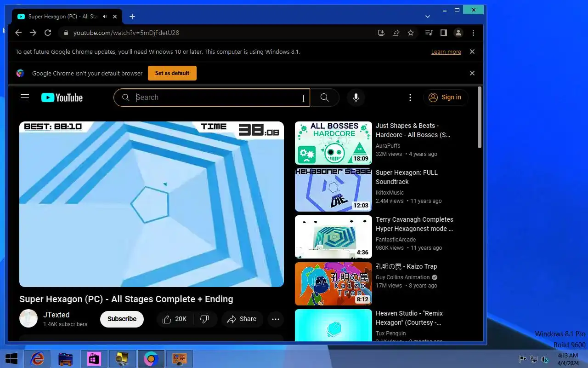Screen dimensions: 588x368
Task: Open more actions ellipsis under video
Action: [x=276, y=319]
